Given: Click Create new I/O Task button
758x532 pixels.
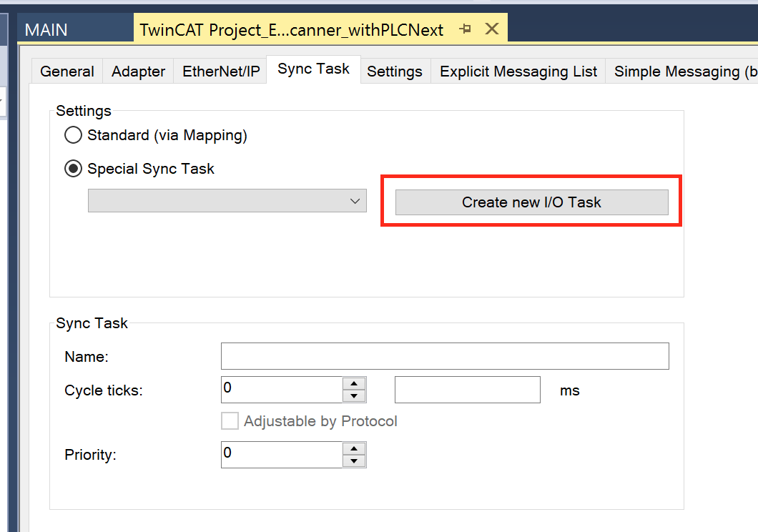Looking at the screenshot, I should pyautogui.click(x=532, y=202).
